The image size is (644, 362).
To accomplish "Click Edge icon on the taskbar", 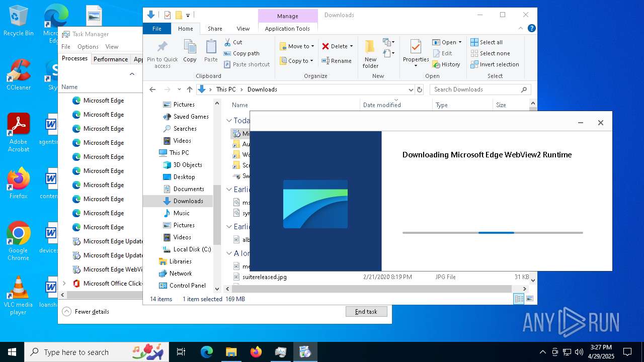I will pos(207,352).
